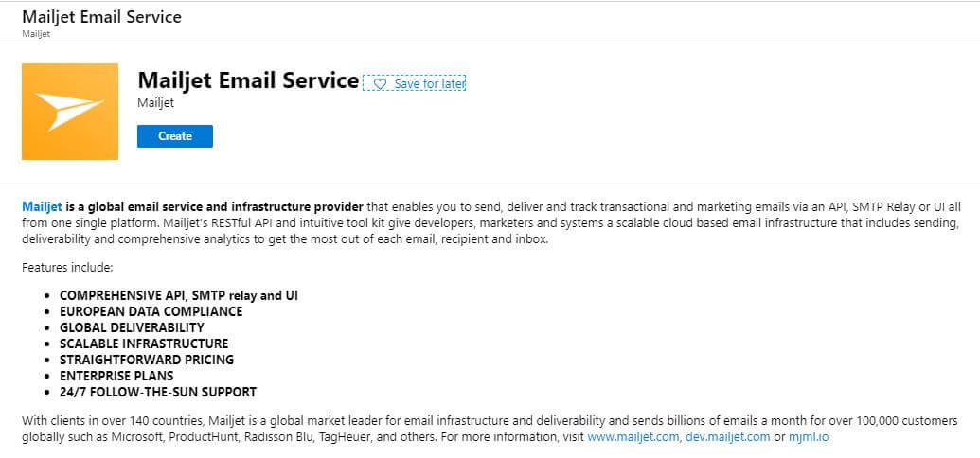Image resolution: width=980 pixels, height=458 pixels.
Task: Visit the www.mailjet.com link
Action: tap(633, 438)
